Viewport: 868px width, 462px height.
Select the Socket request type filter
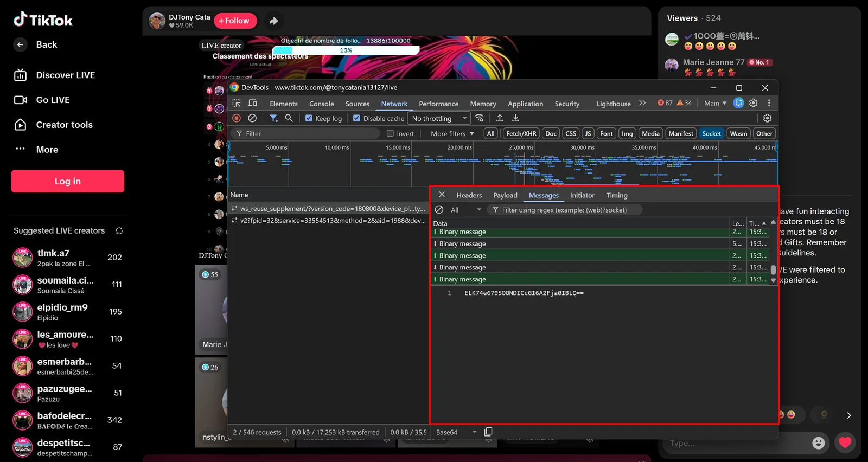[x=711, y=133]
